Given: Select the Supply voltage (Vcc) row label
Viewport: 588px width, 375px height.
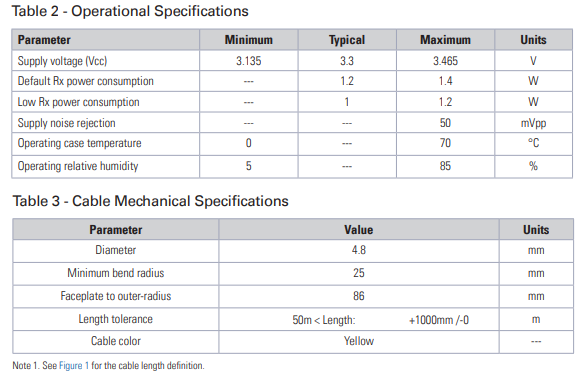Looking at the screenshot, I should 62,61.
